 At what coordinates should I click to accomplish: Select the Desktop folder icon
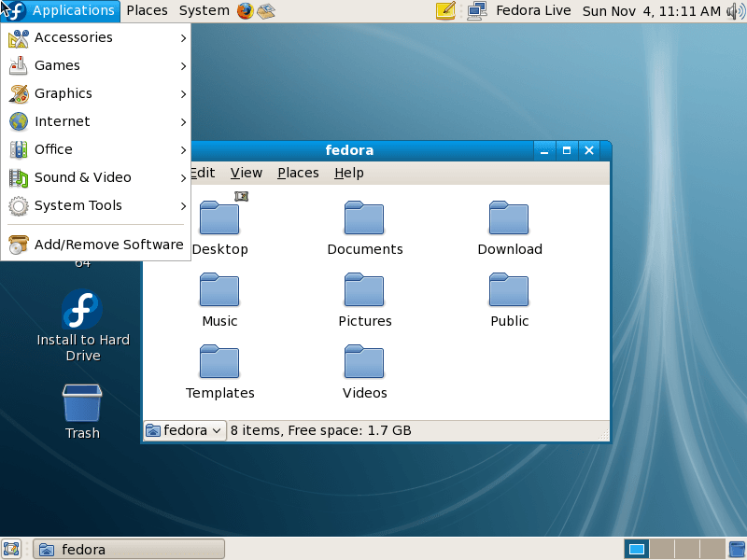tap(219, 218)
